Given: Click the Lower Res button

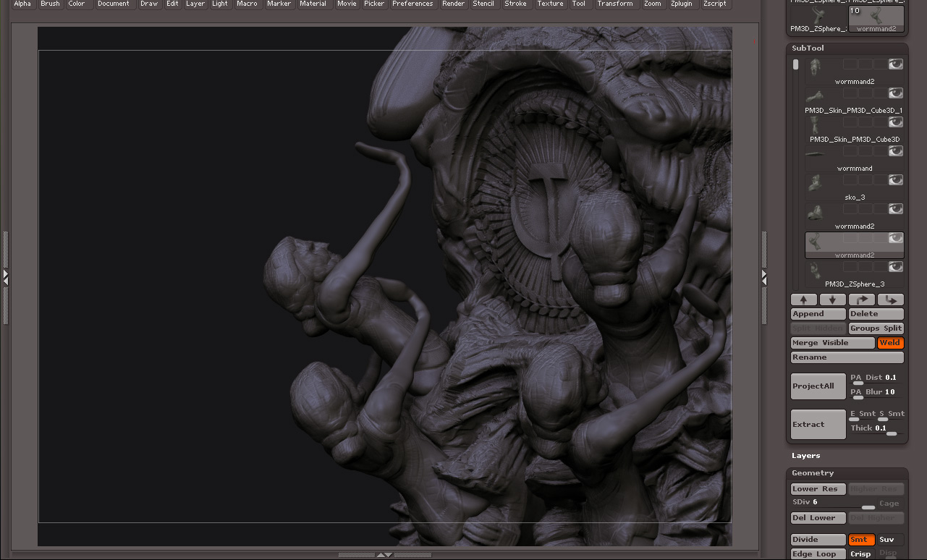Looking at the screenshot, I should tap(818, 489).
